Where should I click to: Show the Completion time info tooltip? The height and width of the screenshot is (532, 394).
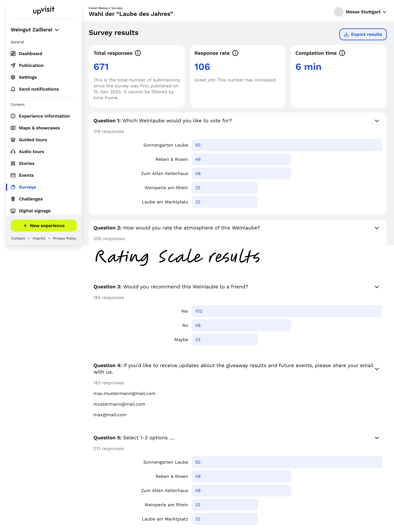point(342,53)
